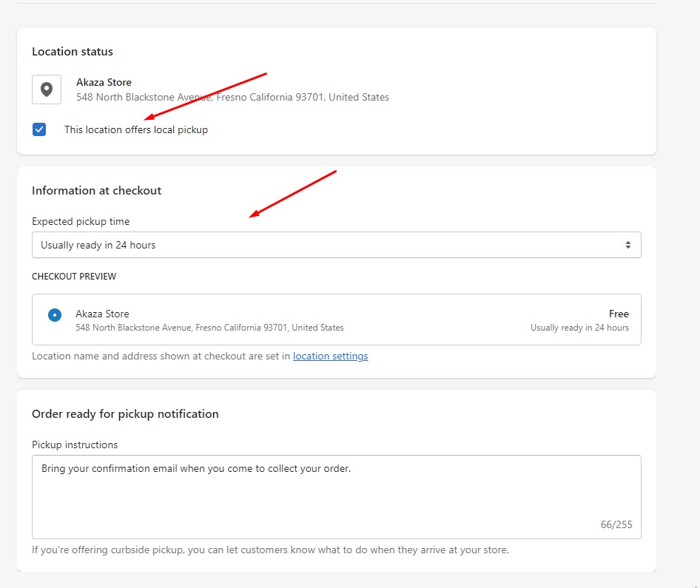Click the address line in checkout preview

click(x=209, y=328)
